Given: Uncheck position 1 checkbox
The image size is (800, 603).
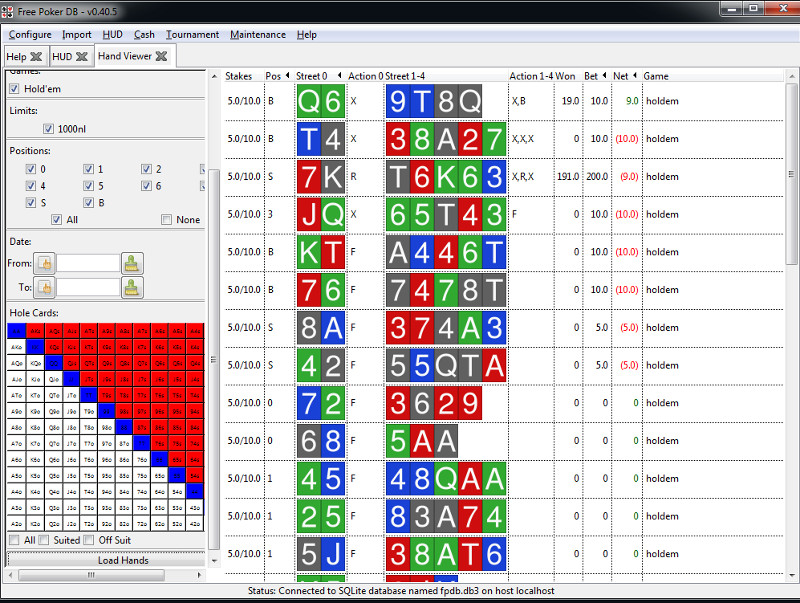Looking at the screenshot, I should click(88, 169).
